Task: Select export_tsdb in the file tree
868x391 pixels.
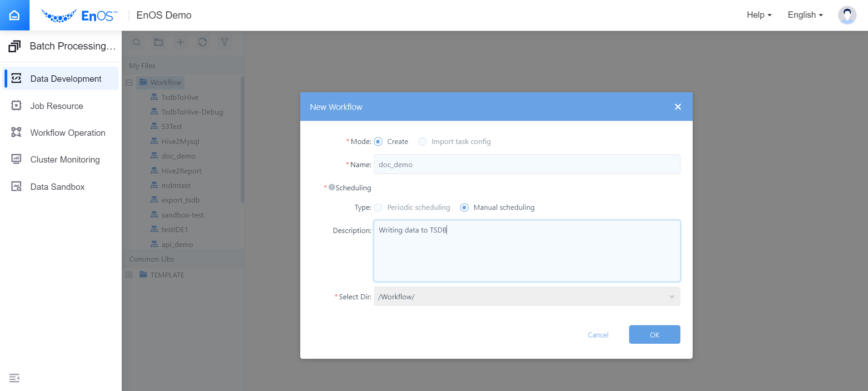Action: 180,200
